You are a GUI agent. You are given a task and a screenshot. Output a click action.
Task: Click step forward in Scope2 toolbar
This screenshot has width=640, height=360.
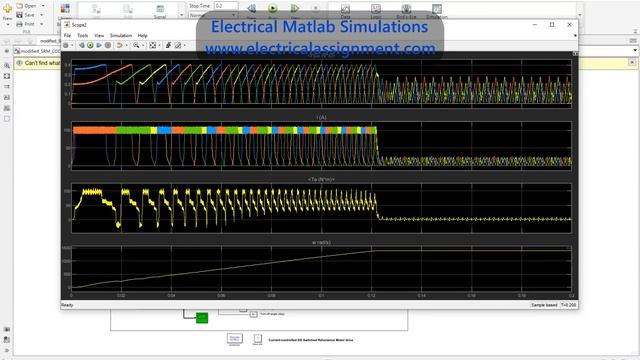[99, 45]
